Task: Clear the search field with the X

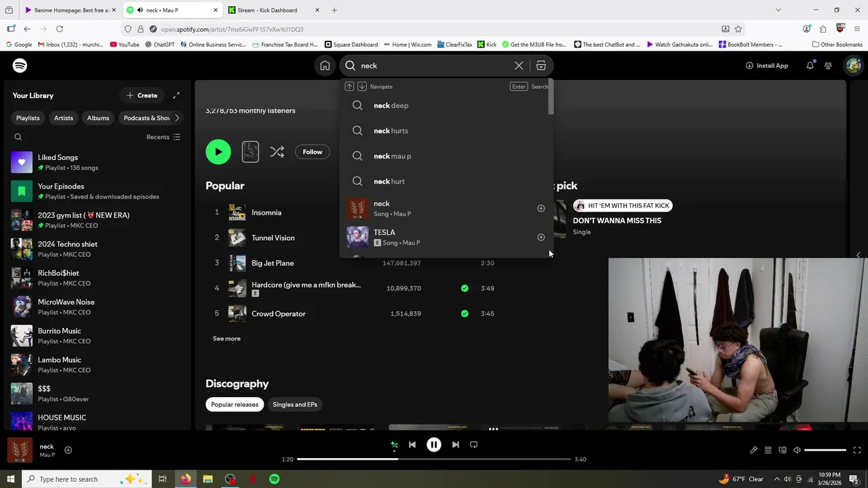Action: point(519,66)
